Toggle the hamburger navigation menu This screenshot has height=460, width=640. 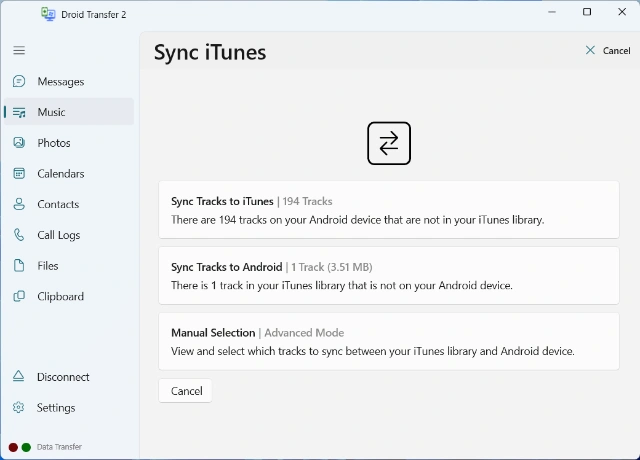(x=19, y=50)
